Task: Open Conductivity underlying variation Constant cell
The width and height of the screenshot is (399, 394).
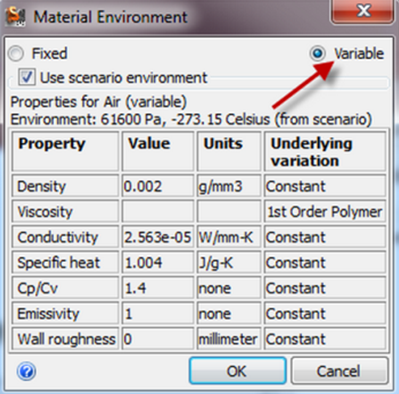Action: pyautogui.click(x=325, y=237)
